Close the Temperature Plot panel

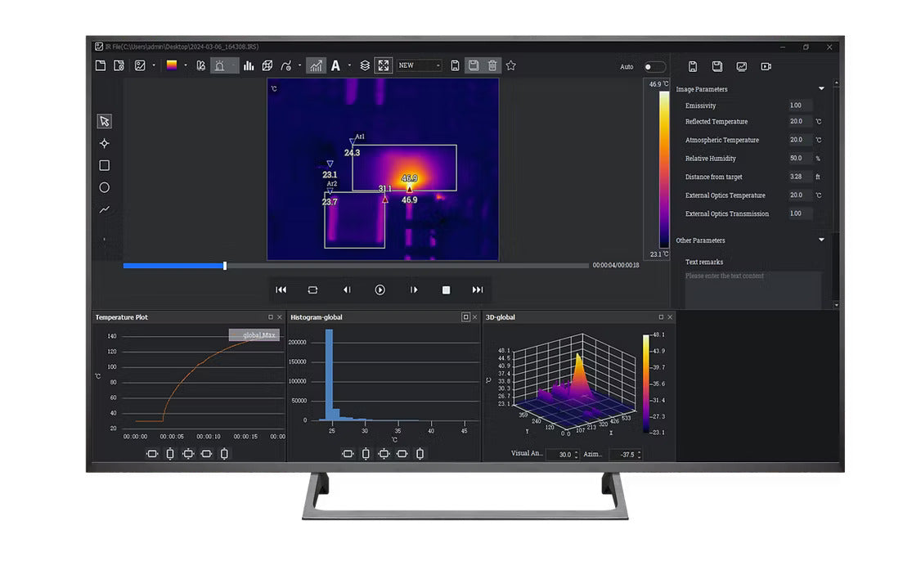(x=280, y=317)
